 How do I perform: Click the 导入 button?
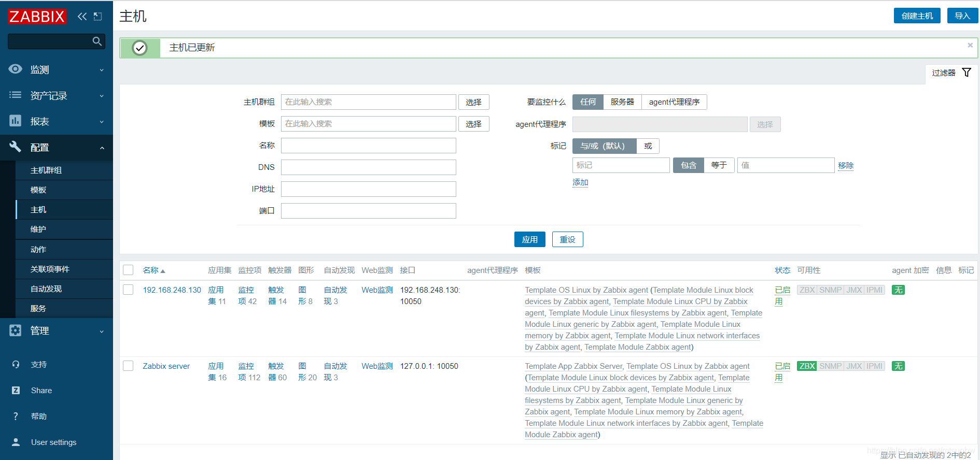coord(962,16)
